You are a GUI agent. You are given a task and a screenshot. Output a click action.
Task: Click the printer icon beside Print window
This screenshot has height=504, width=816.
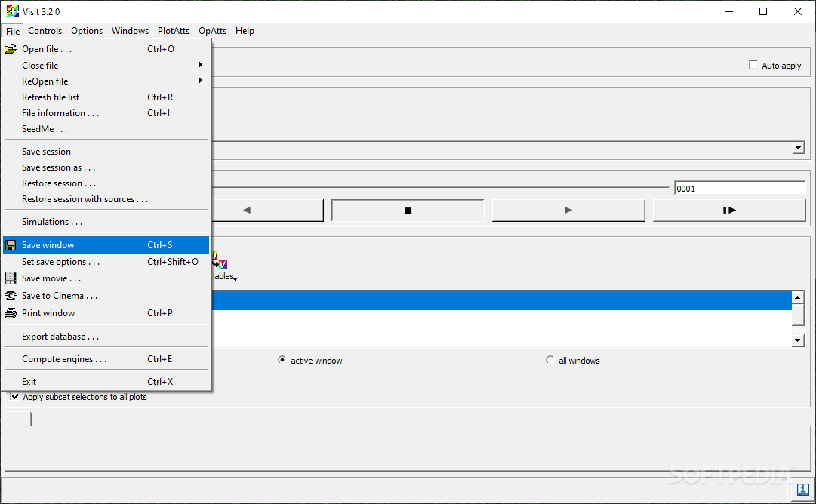(x=11, y=313)
